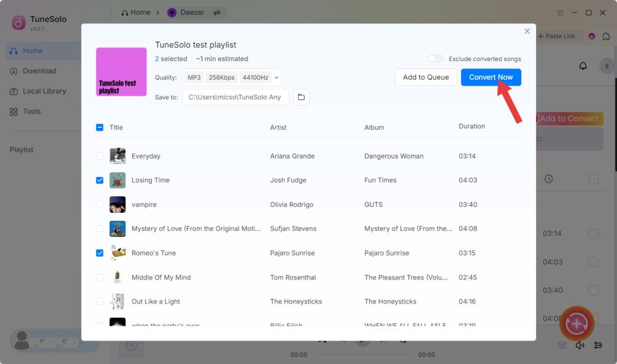Viewport: 617px width, 364px height.
Task: Click the user profile avatar in the sidebar
Action: pos(22,341)
